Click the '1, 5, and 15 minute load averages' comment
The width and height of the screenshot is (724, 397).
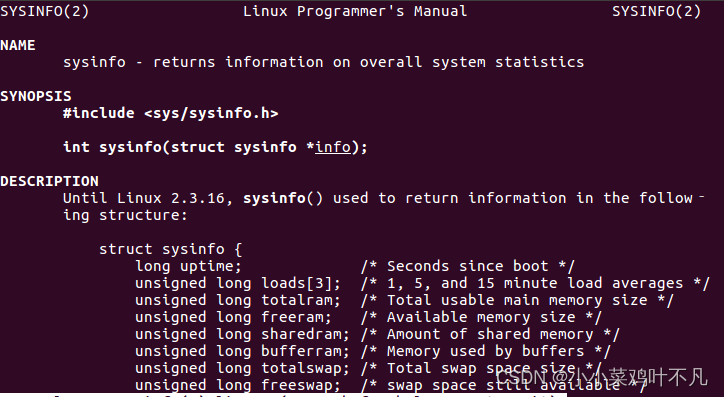pyautogui.click(x=535, y=283)
